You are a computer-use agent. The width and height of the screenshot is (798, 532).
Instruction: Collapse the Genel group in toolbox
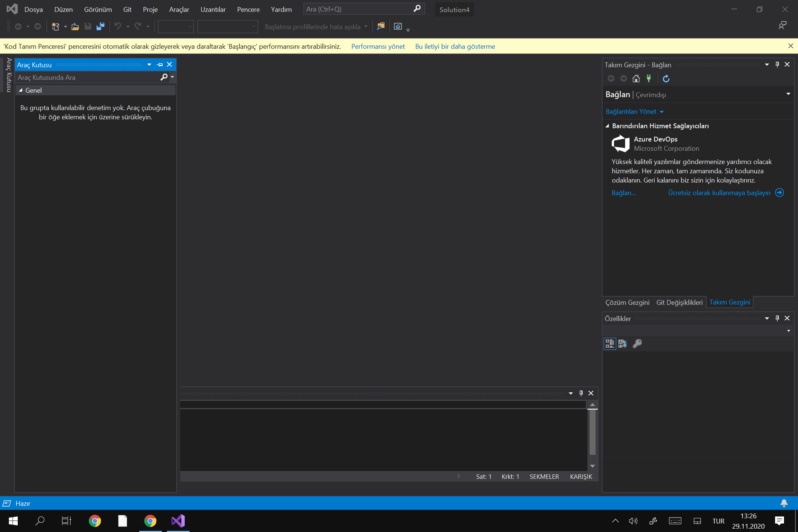click(x=21, y=90)
